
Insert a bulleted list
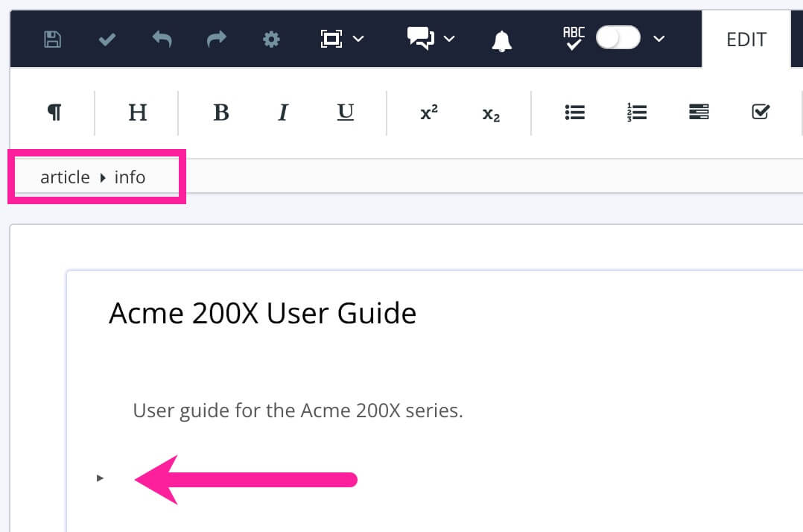[574, 112]
